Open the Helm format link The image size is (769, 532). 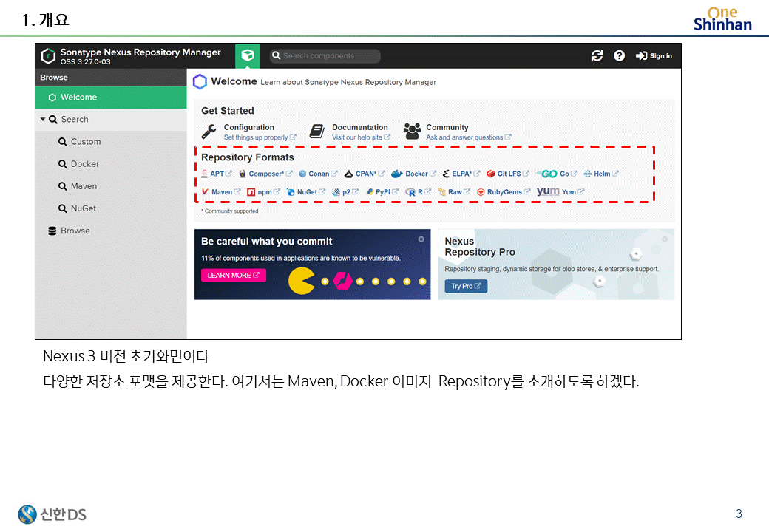coord(601,174)
